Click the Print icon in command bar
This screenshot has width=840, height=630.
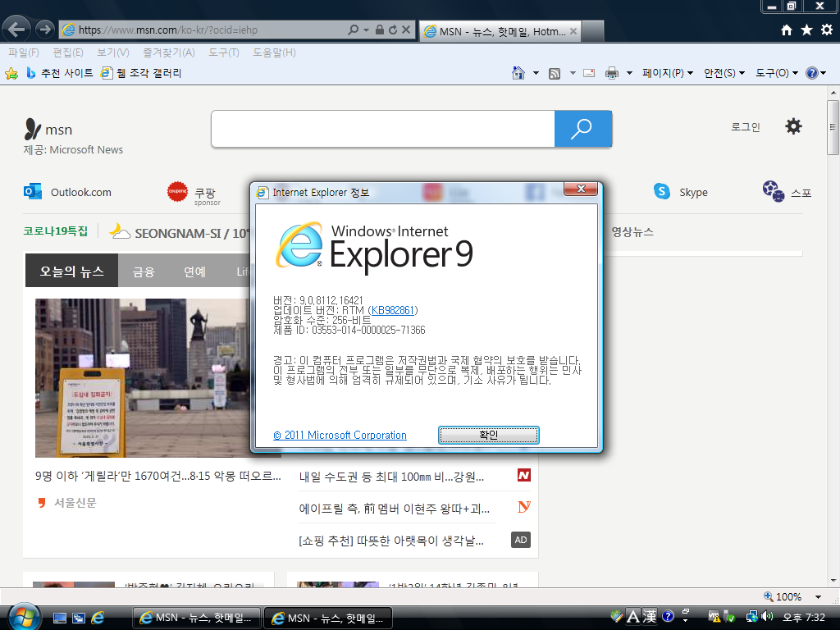coord(612,73)
